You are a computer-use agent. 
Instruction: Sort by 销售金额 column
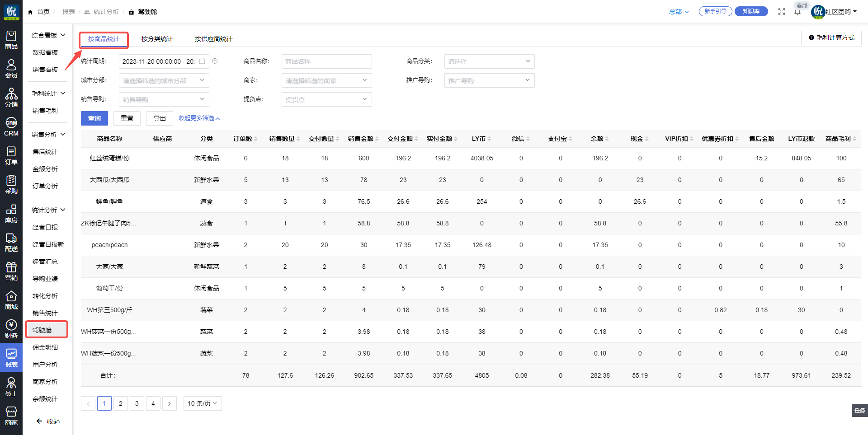click(x=377, y=139)
